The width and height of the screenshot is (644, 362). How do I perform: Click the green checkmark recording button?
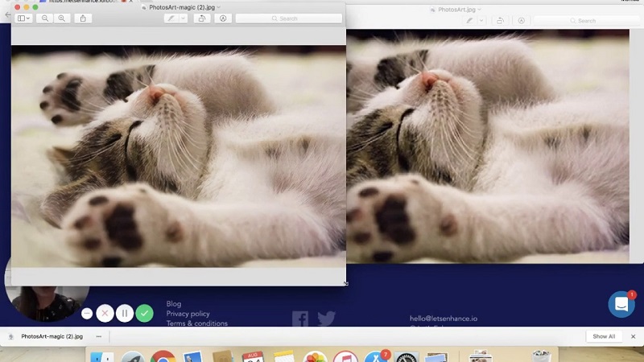pyautogui.click(x=144, y=314)
